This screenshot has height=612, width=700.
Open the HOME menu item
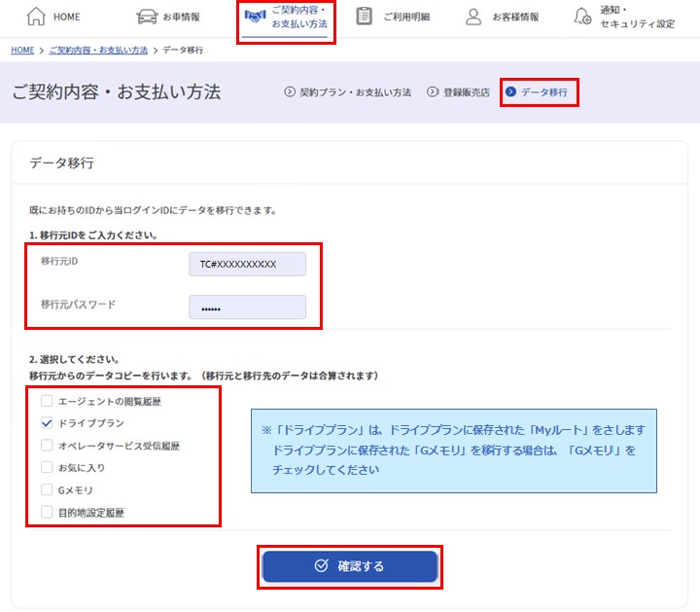[x=53, y=17]
